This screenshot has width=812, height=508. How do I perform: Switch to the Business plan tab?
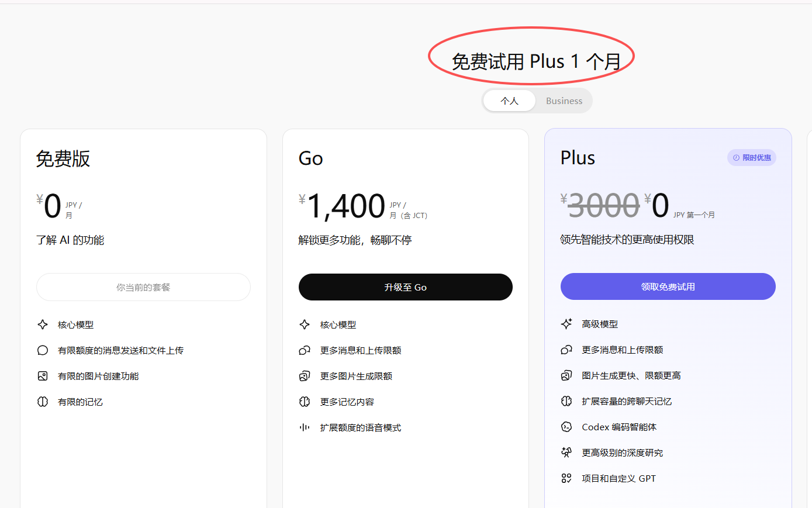tap(564, 101)
